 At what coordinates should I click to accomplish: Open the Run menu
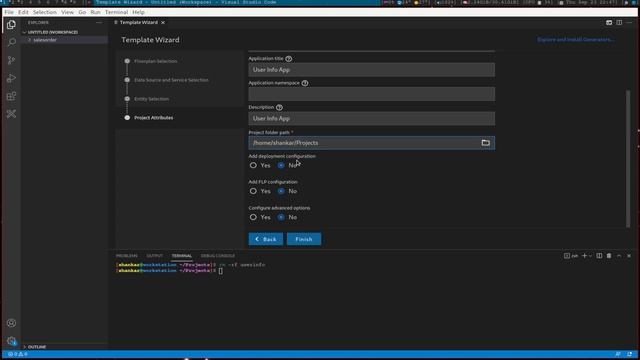(x=95, y=12)
